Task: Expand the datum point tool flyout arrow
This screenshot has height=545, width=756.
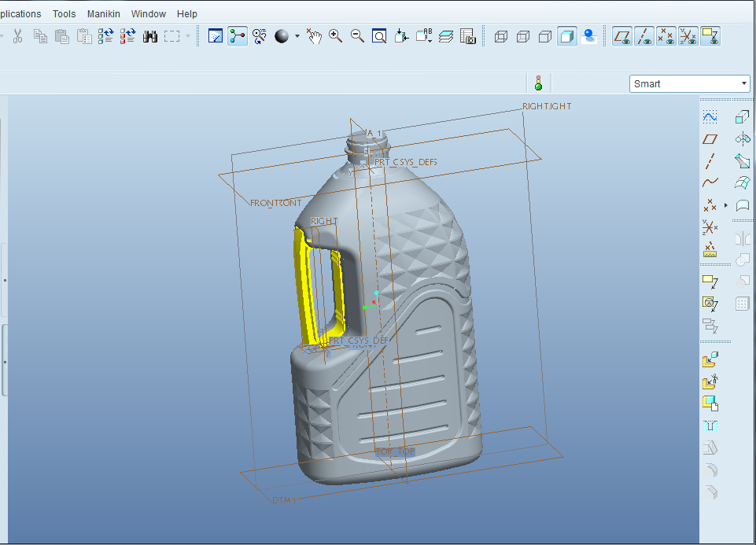Action: (725, 205)
